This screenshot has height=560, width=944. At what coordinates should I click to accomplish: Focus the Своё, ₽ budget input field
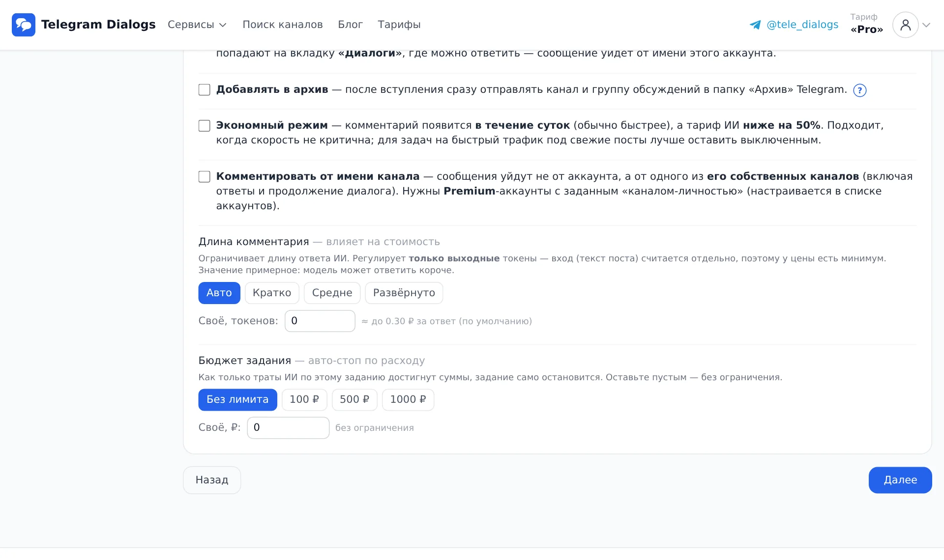pos(288,428)
